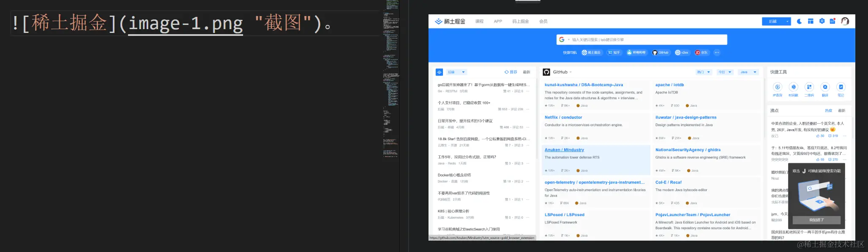Open LSPosed / LSPosed repository link
Image resolution: width=868 pixels, height=252 pixels.
(565, 215)
